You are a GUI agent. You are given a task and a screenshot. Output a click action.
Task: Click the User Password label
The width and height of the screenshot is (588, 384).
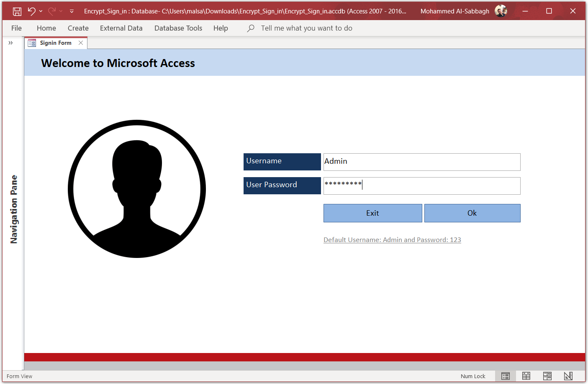[282, 186]
